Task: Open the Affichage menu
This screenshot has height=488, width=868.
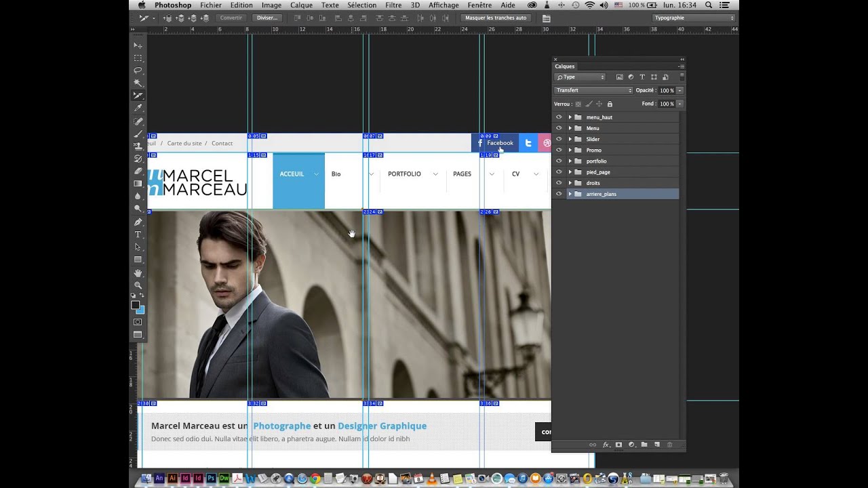Action: 443,5
